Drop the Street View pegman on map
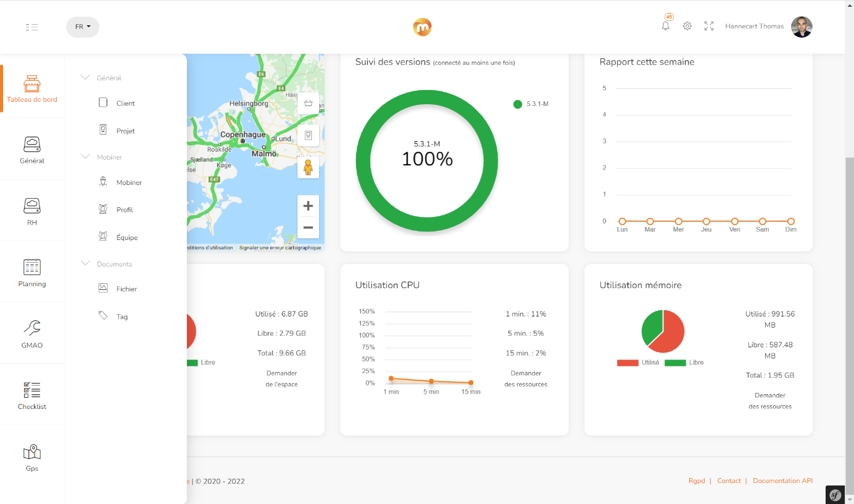This screenshot has width=854, height=504. (x=308, y=167)
